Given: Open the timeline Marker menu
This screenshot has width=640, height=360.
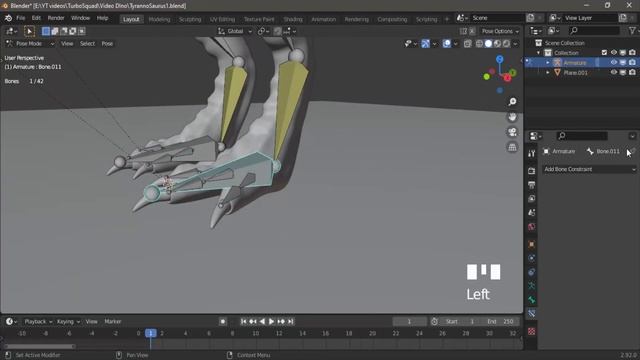Looking at the screenshot, I should point(113,322).
